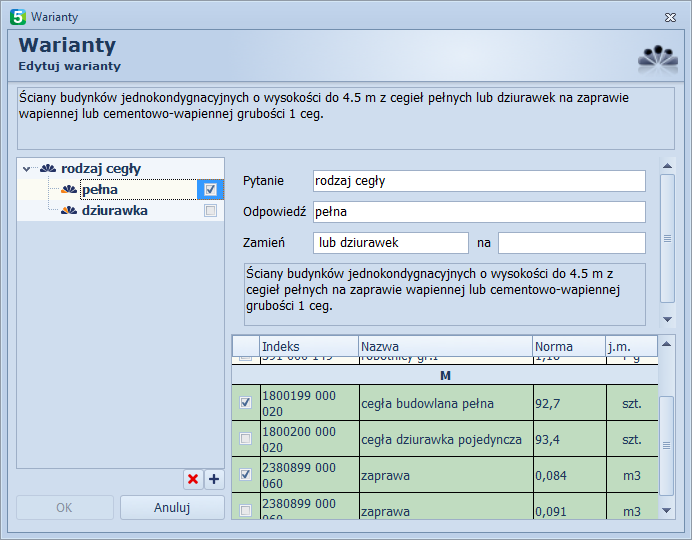This screenshot has height=540, width=692.
Task: Check the dziurawka variant checkbox
Action: pyautogui.click(x=210, y=211)
